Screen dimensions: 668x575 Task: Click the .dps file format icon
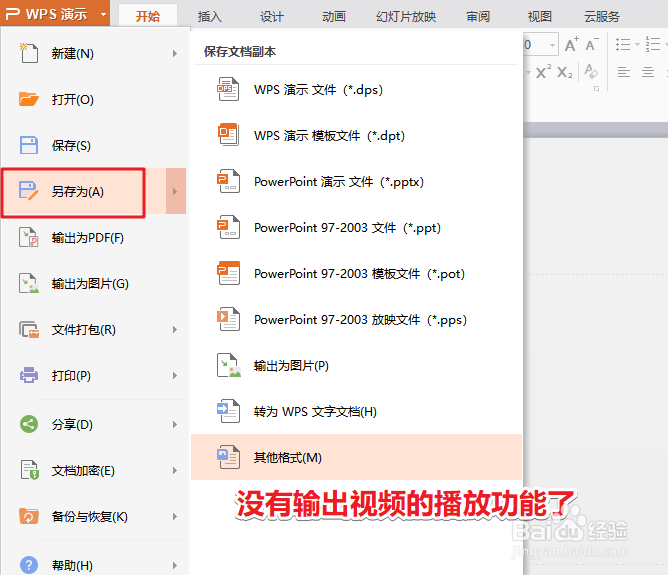pos(228,89)
